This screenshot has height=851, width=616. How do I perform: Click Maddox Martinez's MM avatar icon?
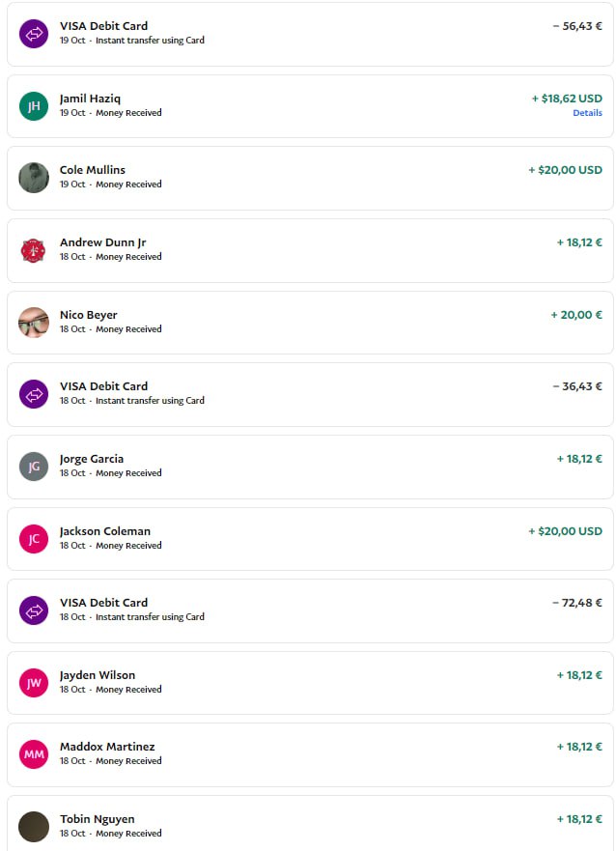pos(34,754)
